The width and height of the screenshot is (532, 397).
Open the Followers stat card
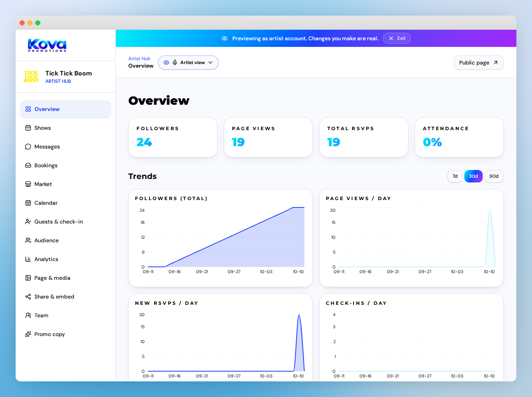[173, 138]
